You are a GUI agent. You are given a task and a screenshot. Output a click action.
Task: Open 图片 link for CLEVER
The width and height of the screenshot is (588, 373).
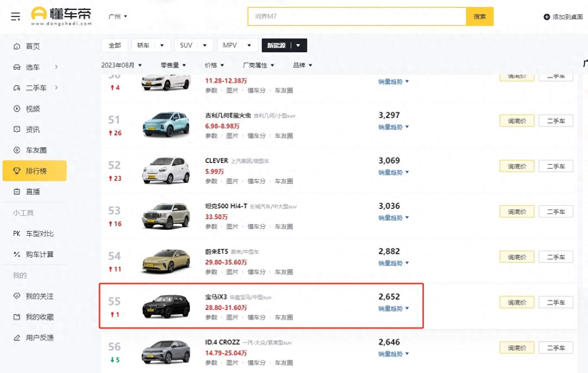click(232, 181)
